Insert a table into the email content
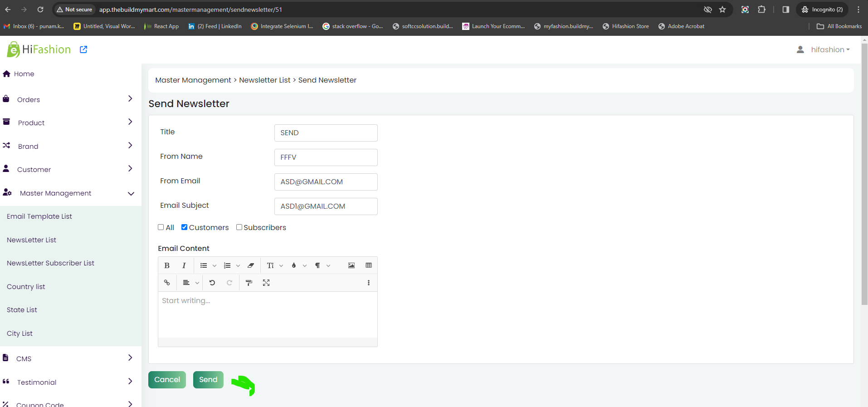The height and width of the screenshot is (407, 868). click(369, 265)
